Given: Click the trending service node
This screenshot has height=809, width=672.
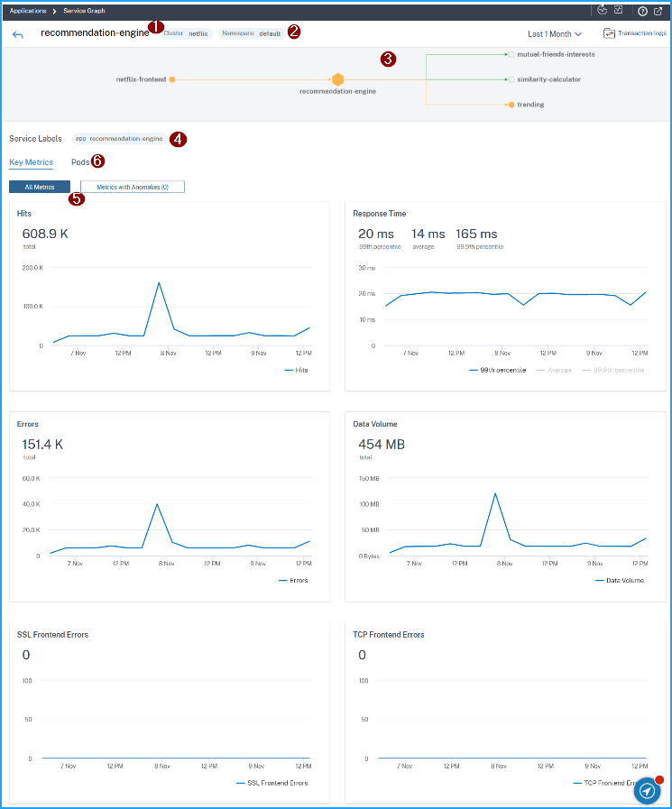Looking at the screenshot, I should tap(511, 105).
